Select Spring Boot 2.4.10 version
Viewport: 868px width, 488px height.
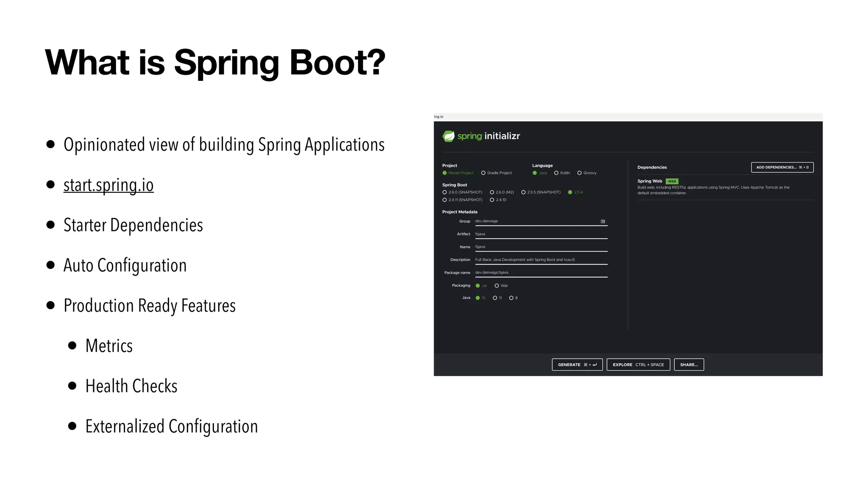492,200
